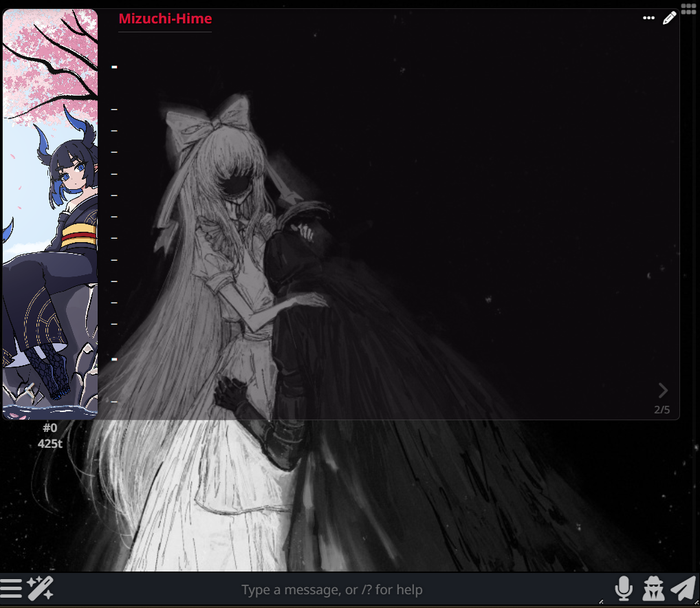Image resolution: width=700 pixels, height=608 pixels.
Task: Open the grid panel icon
Action: click(688, 8)
